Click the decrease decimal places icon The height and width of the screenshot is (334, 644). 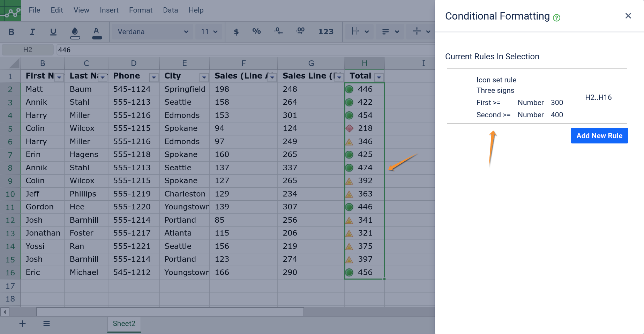(278, 31)
